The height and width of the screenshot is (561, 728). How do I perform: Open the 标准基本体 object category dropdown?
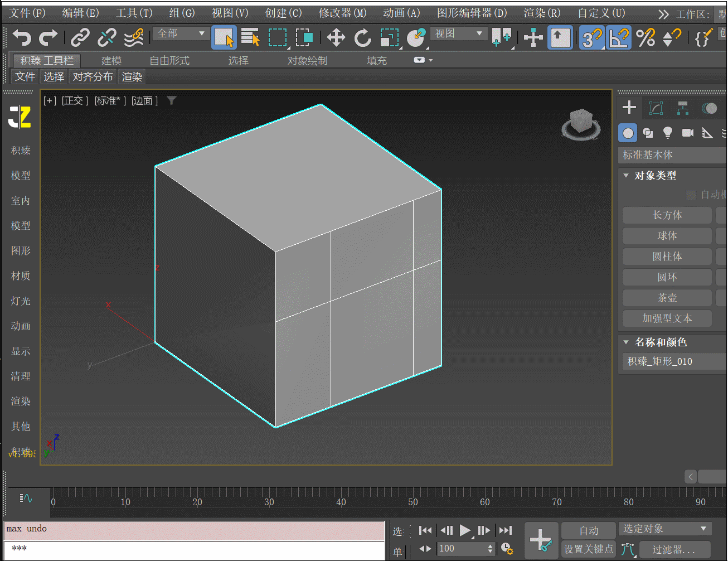click(673, 155)
